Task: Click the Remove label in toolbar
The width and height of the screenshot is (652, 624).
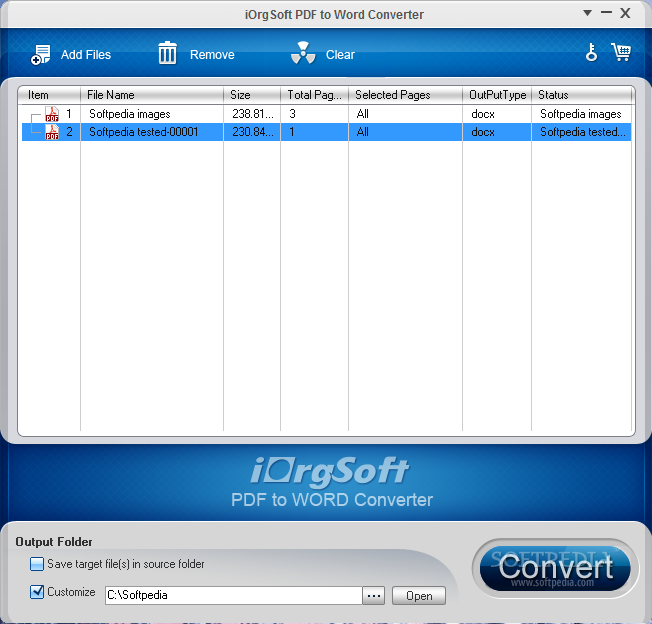Action: point(212,54)
